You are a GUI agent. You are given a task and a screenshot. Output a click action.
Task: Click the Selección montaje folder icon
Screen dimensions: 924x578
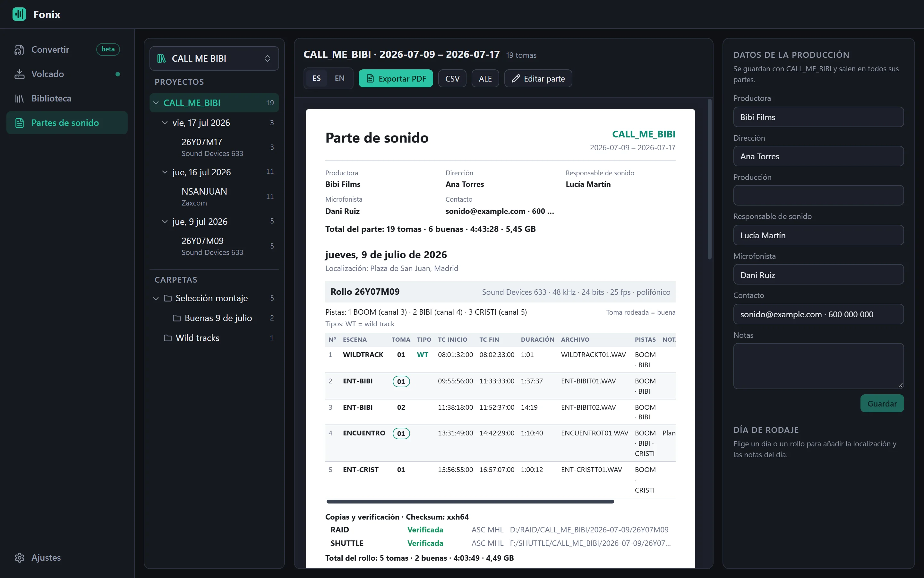(x=167, y=298)
